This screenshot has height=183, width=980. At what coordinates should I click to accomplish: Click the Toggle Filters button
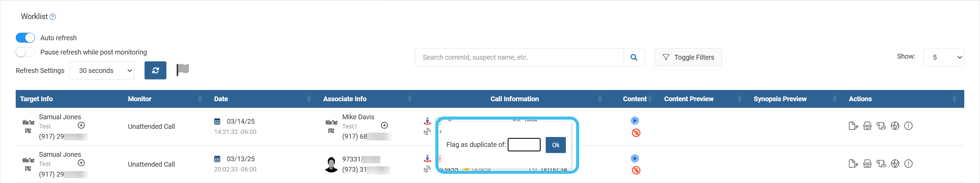click(688, 57)
